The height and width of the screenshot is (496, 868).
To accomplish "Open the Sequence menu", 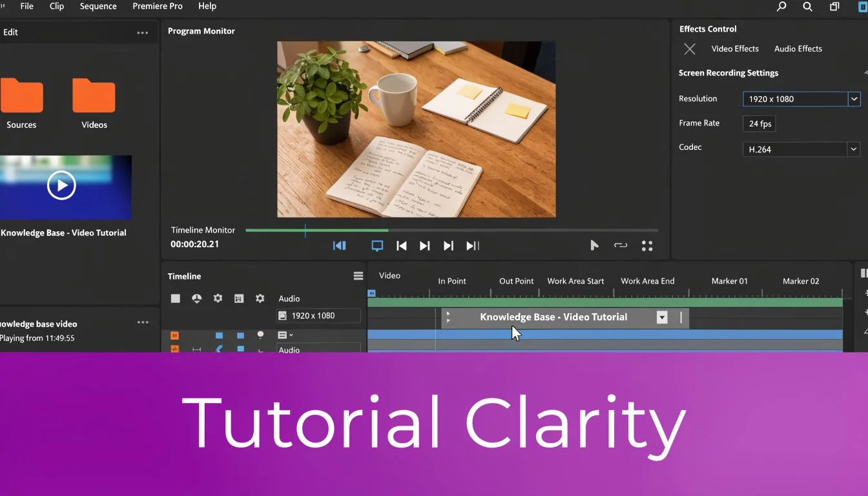I will 98,6.
